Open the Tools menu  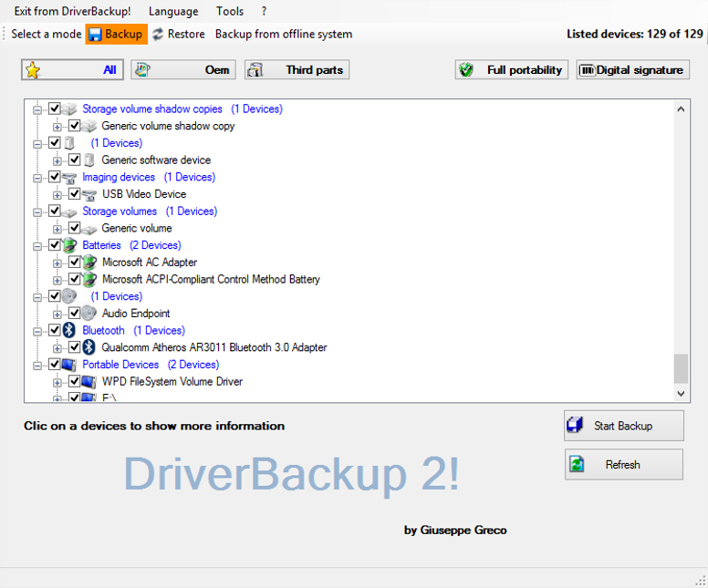(x=230, y=11)
